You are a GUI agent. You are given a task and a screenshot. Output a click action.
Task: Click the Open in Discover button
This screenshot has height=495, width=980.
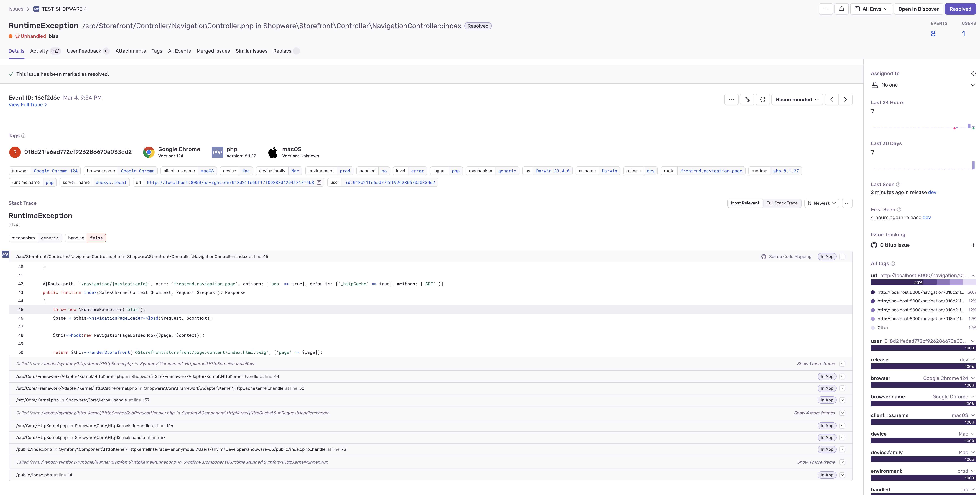pos(918,9)
